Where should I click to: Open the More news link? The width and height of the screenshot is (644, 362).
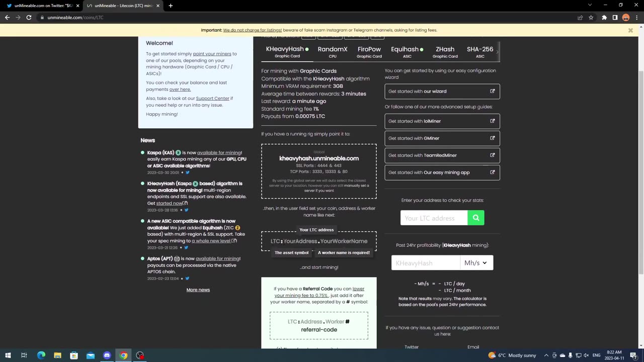pyautogui.click(x=198, y=290)
